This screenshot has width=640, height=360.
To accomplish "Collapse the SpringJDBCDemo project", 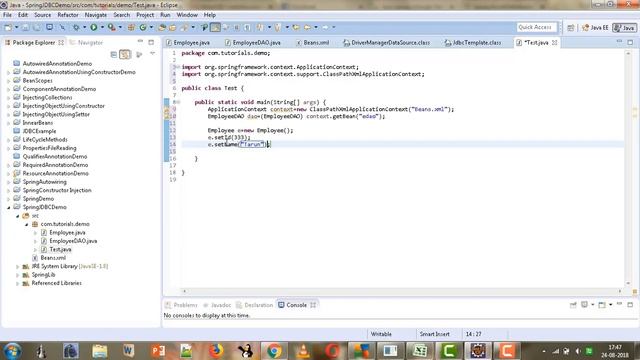I will (x=9, y=207).
